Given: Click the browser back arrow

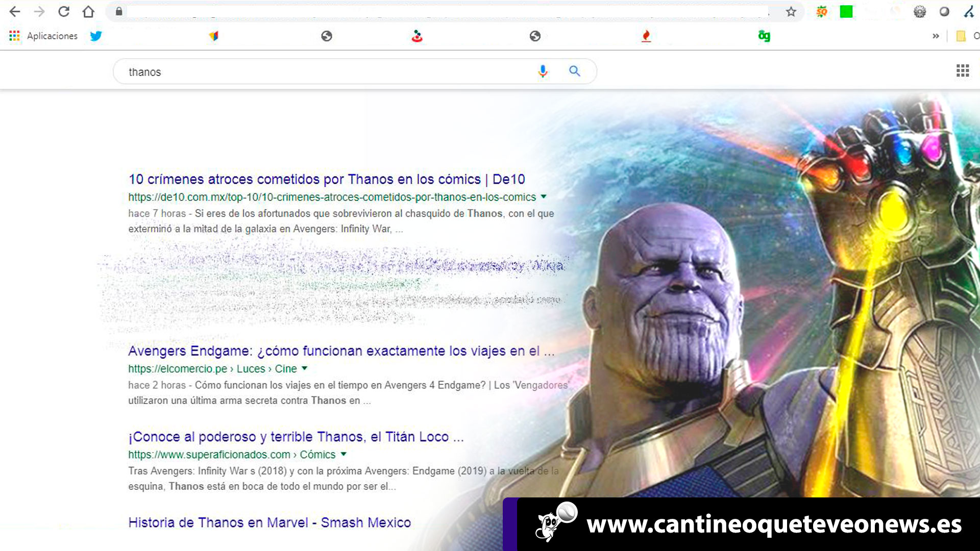Looking at the screenshot, I should pyautogui.click(x=15, y=11).
